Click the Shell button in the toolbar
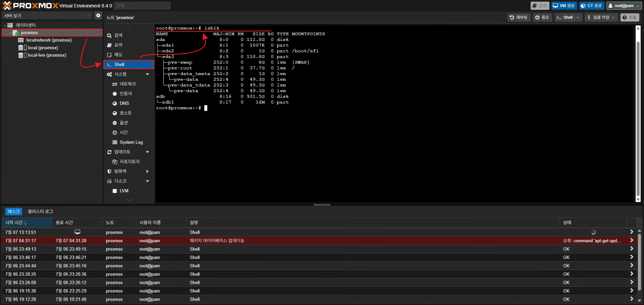 pos(565,17)
